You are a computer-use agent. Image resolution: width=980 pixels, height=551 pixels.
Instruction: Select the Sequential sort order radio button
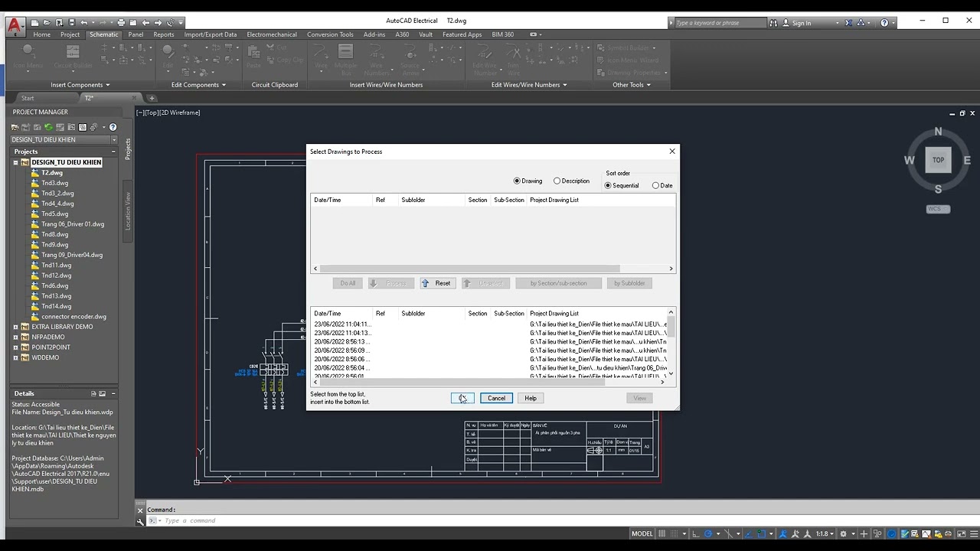[x=609, y=186]
